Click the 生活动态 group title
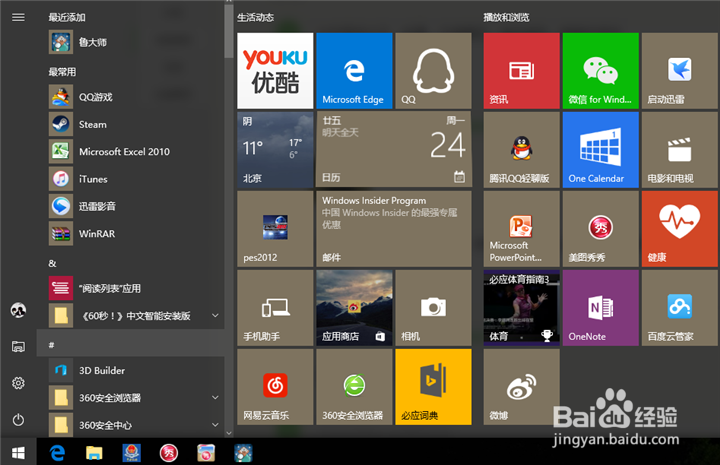This screenshot has height=465, width=720. pos(255,17)
